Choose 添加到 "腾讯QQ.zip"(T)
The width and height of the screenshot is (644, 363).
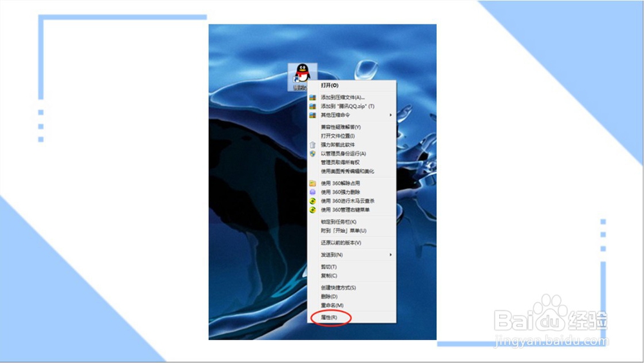coord(352,106)
